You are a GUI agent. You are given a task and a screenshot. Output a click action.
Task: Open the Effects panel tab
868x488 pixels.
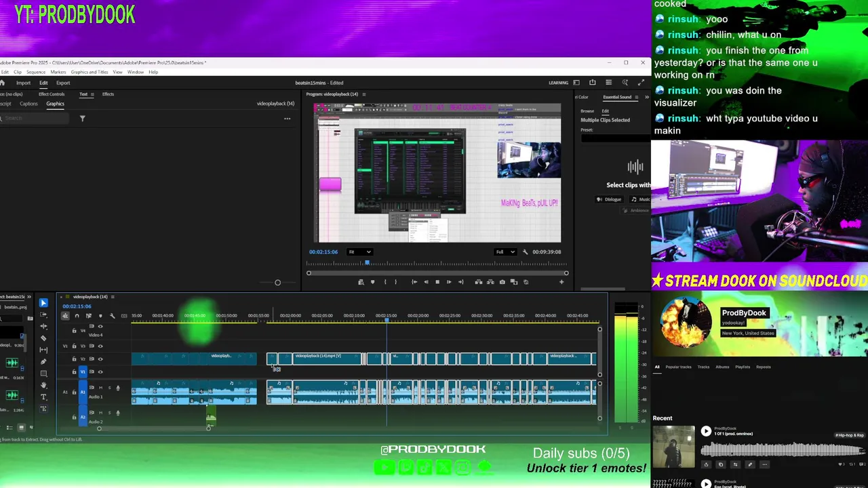point(108,94)
